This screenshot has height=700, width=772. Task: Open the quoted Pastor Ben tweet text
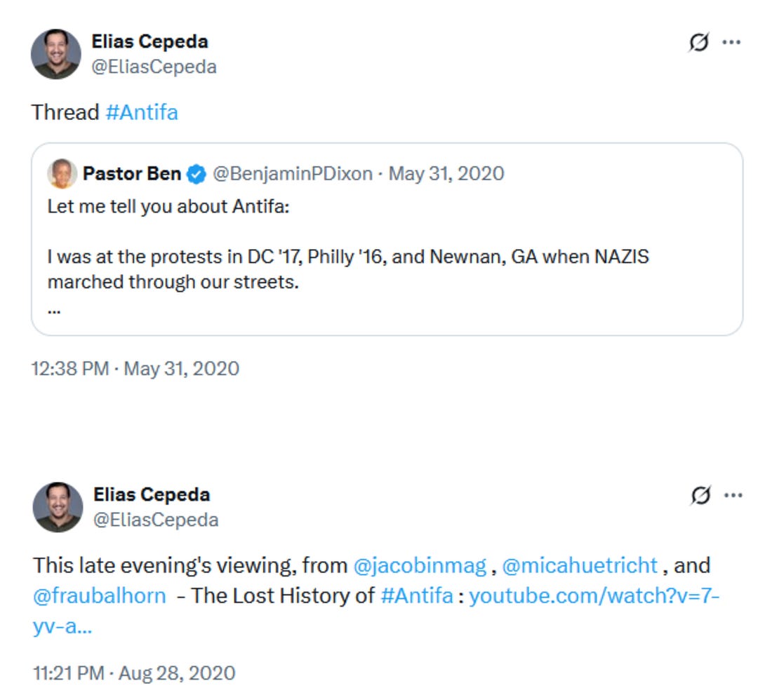pyautogui.click(x=348, y=269)
